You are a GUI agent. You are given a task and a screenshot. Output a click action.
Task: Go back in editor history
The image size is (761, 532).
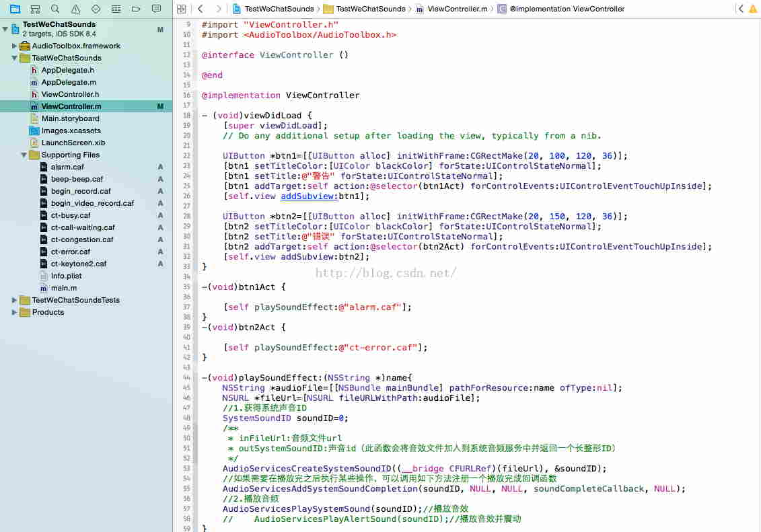coord(201,9)
